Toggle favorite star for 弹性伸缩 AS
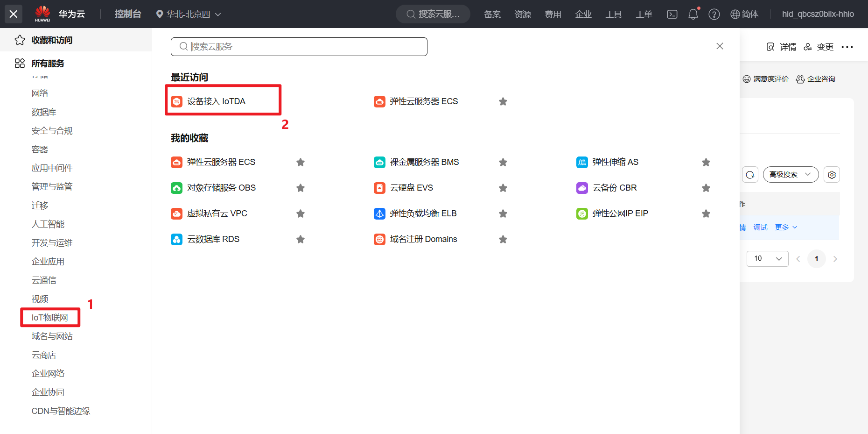 click(706, 162)
